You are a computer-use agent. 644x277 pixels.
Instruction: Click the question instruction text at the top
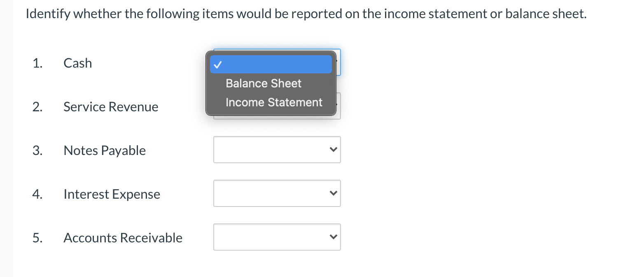(x=306, y=13)
